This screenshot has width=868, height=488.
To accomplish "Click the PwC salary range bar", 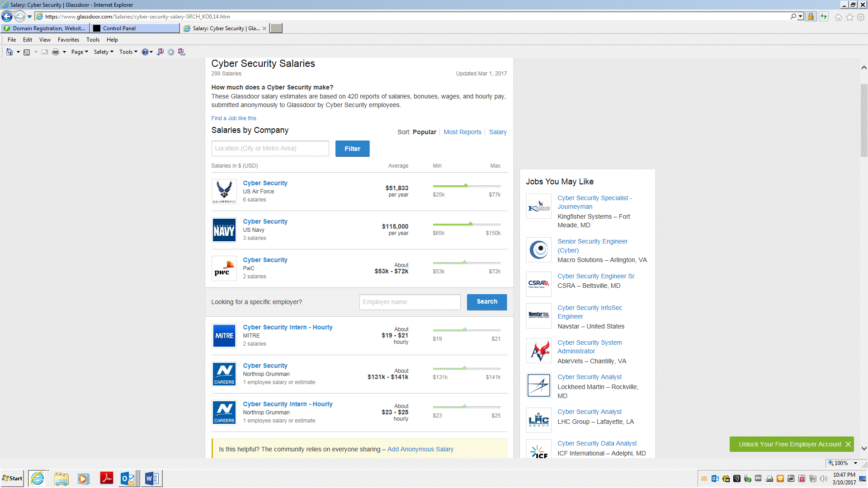I will click(x=467, y=263).
